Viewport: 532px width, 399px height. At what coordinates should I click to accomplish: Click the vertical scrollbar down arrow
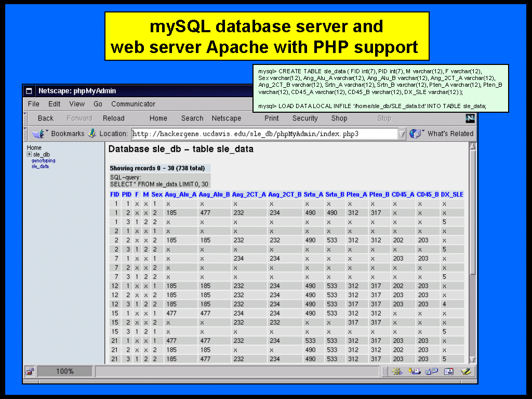point(472,360)
